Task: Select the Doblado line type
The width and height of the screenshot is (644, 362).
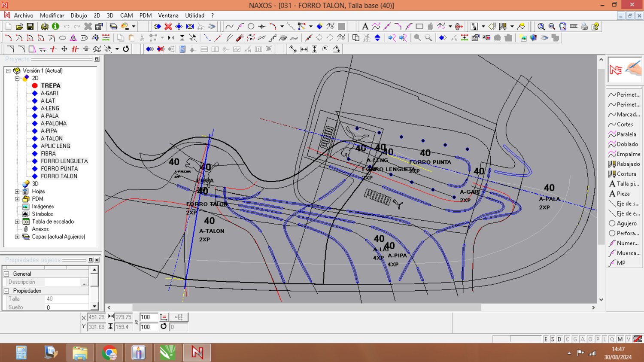Action: click(623, 144)
